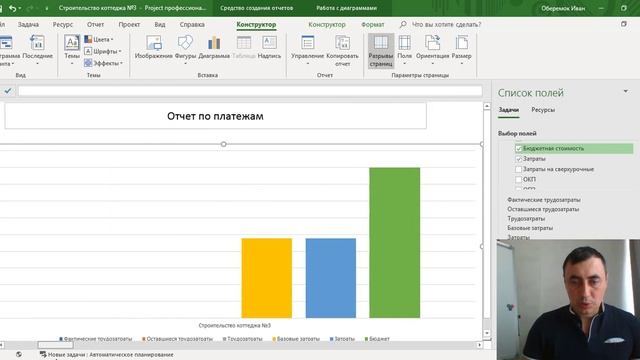Select the blue chart bar
Screen dimensions: 640x360
331,278
